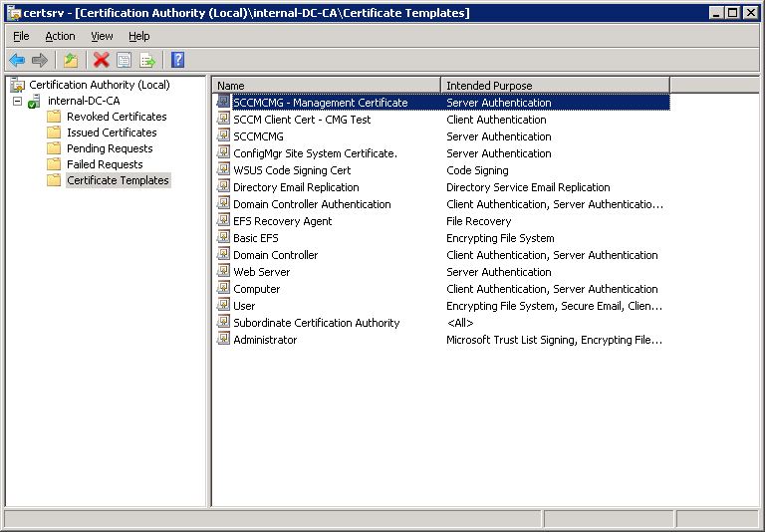The image size is (765, 532).
Task: Select the SCCMCMG template name
Action: [x=259, y=136]
